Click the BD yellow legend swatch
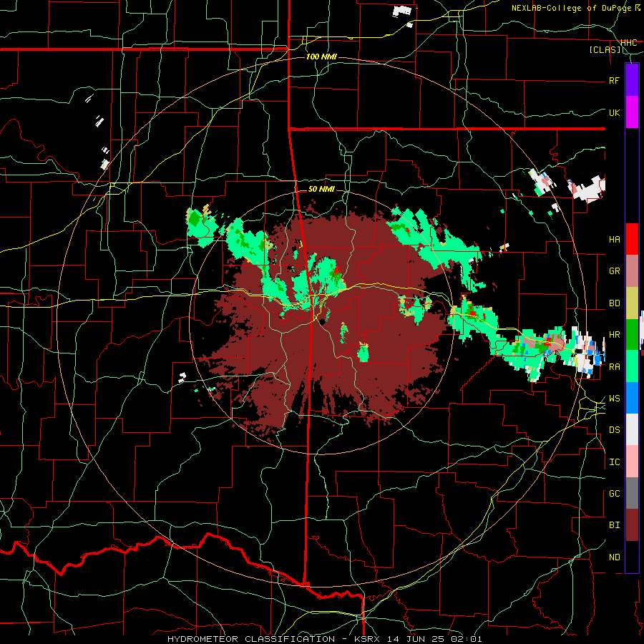This screenshot has width=644, height=644. click(x=632, y=303)
